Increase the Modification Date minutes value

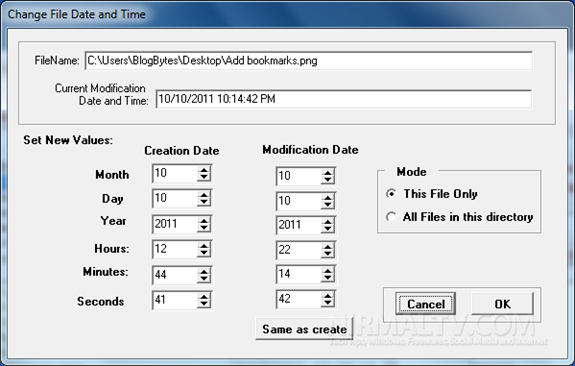point(327,270)
